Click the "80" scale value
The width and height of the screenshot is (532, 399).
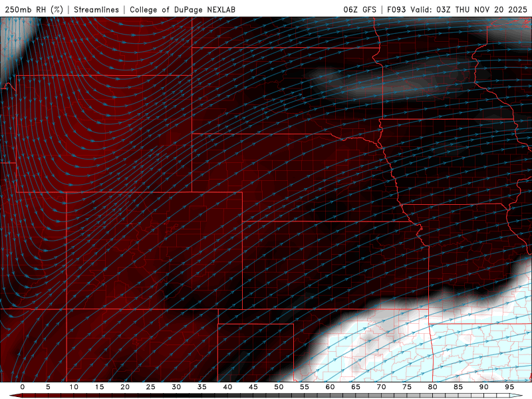pos(433,387)
